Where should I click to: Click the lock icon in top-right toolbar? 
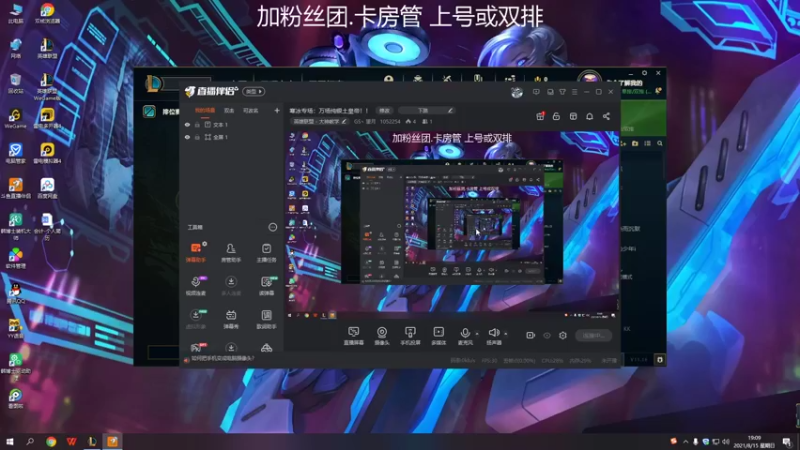point(556,116)
